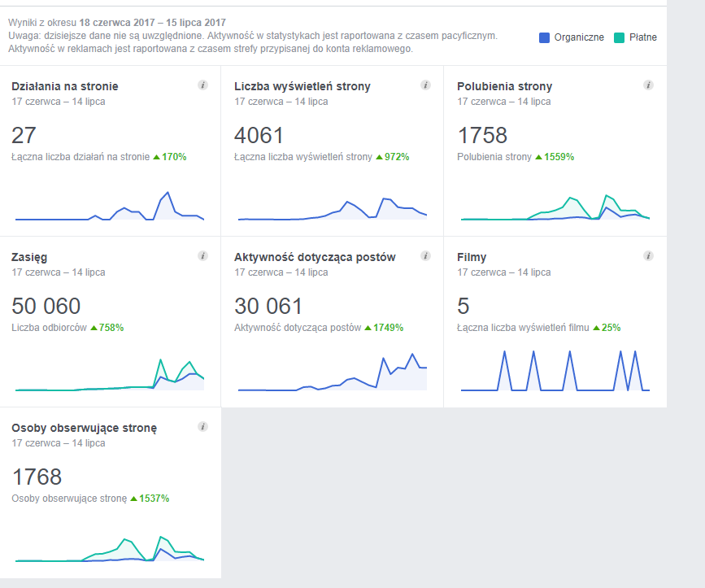Click the Filmy views spike chart

click(x=555, y=371)
